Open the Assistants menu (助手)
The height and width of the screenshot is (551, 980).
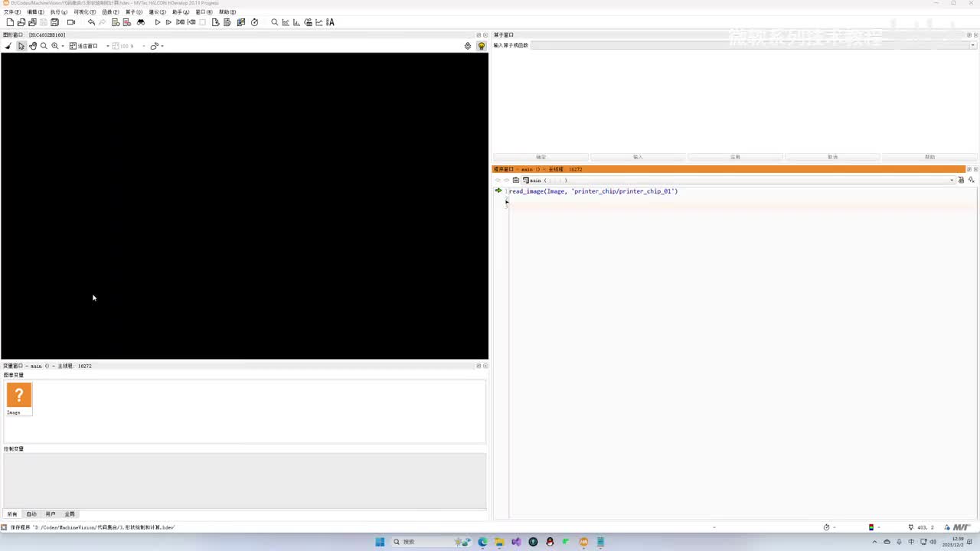pyautogui.click(x=181, y=12)
